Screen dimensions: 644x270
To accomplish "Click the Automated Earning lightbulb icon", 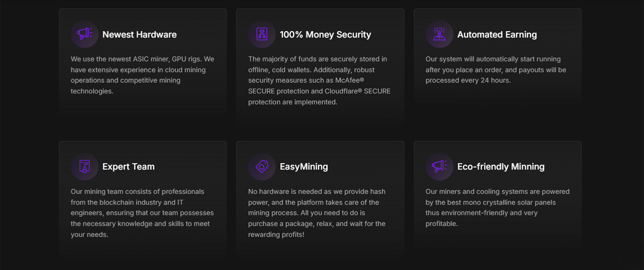I will click(439, 34).
